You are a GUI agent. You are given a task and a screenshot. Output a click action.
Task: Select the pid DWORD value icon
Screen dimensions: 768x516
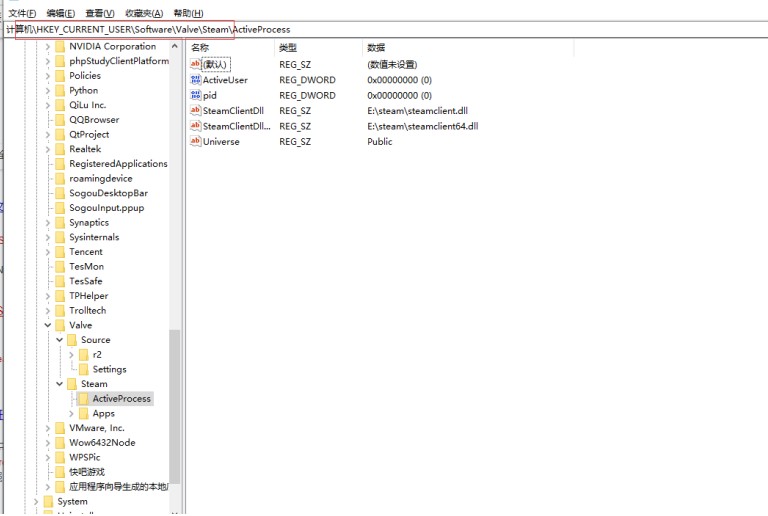(195, 95)
